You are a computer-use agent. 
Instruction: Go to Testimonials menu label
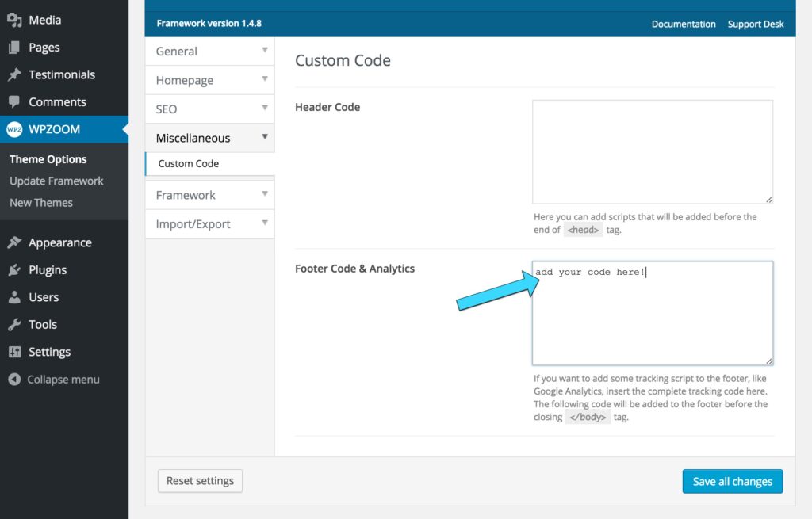pos(62,74)
